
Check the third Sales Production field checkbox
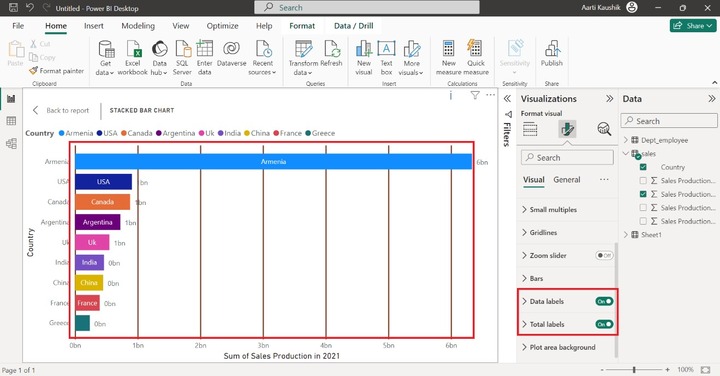pos(643,208)
